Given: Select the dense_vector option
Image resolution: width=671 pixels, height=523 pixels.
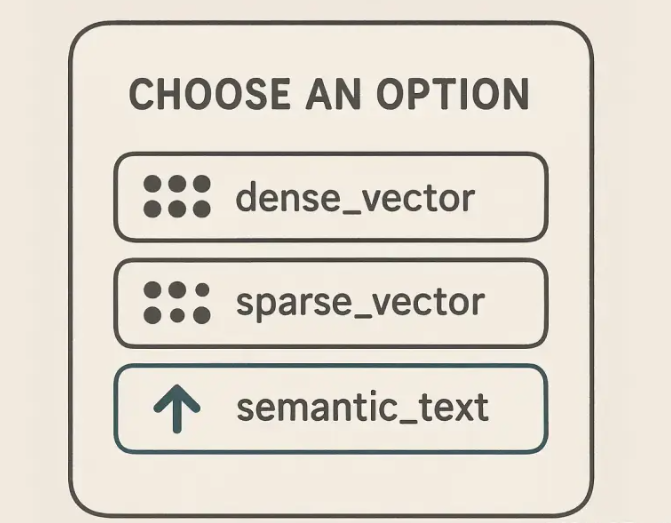Looking at the screenshot, I should 331,197.
